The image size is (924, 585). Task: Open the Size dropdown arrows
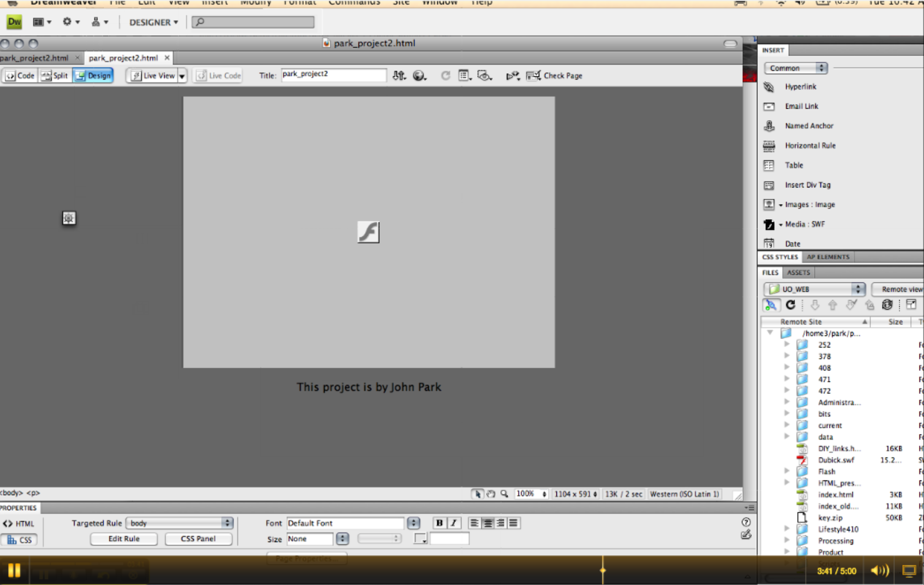pyautogui.click(x=342, y=539)
